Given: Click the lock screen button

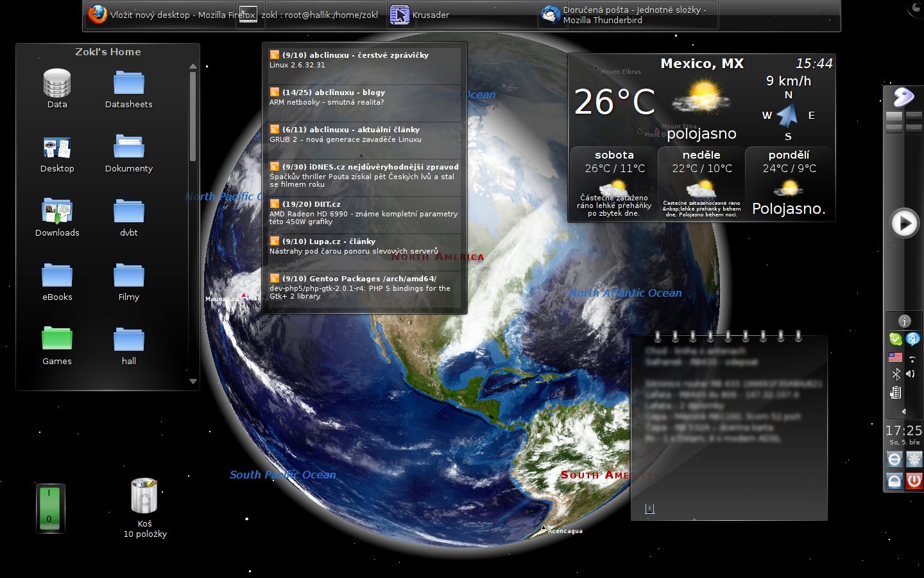Looking at the screenshot, I should pyautogui.click(x=894, y=480).
